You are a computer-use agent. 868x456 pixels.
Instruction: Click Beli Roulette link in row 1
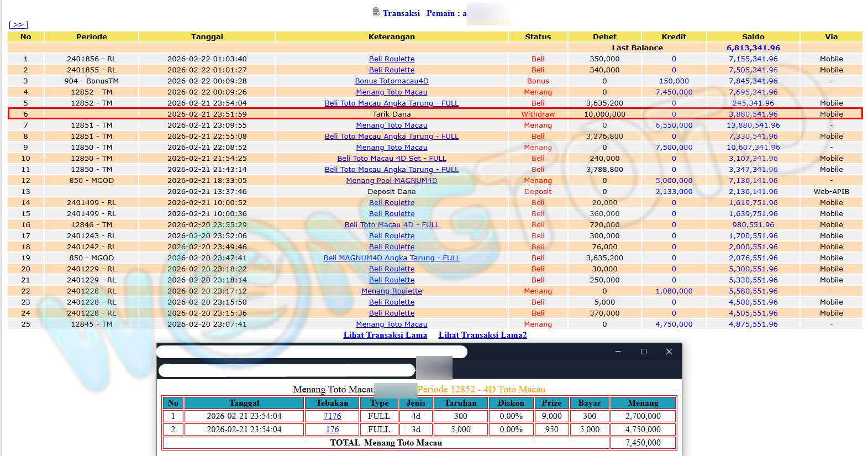(x=391, y=59)
